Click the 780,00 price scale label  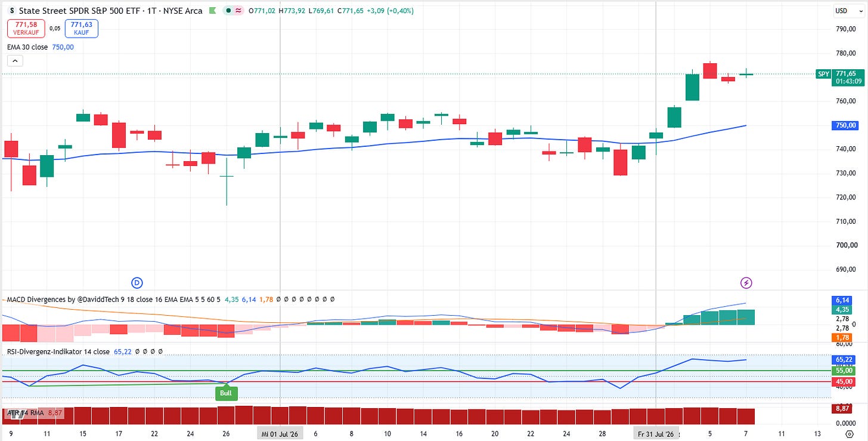[847, 53]
